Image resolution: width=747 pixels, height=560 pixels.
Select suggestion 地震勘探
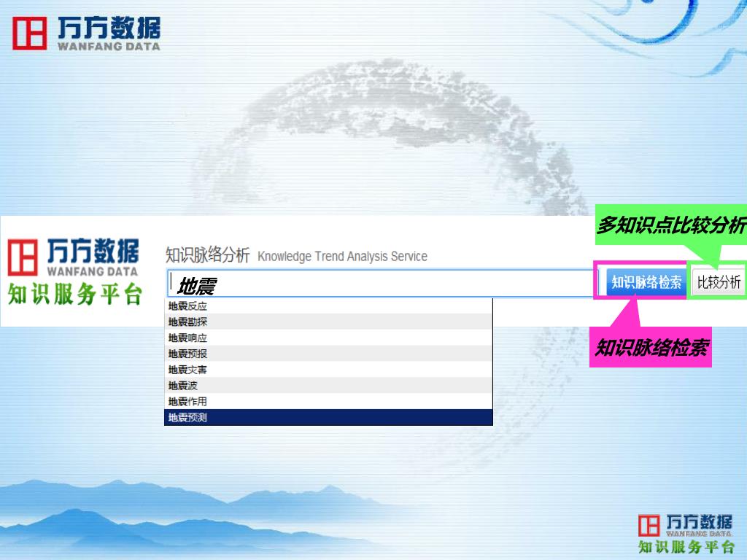[x=328, y=322]
